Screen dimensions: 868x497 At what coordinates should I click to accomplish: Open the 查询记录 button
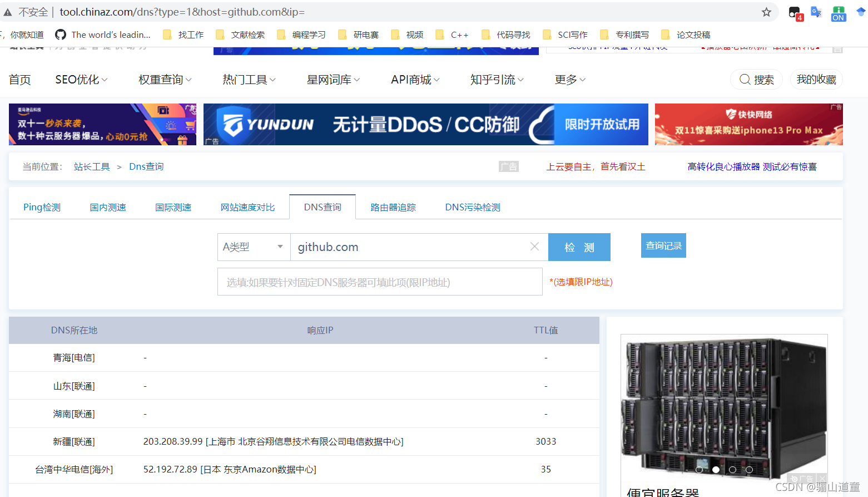click(x=663, y=245)
